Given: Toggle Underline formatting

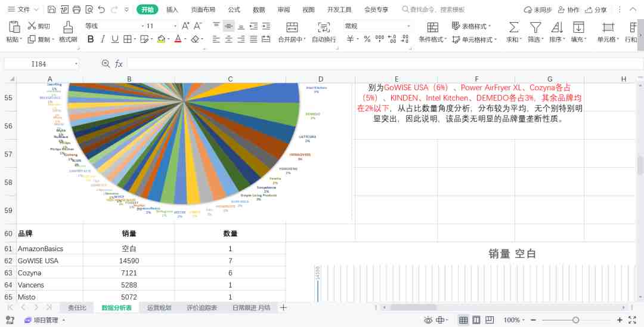Looking at the screenshot, I should click(x=115, y=39).
